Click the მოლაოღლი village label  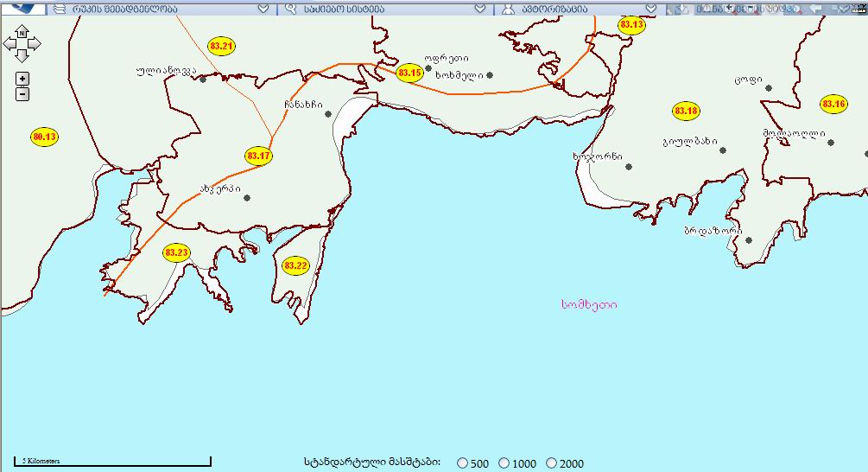794,133
